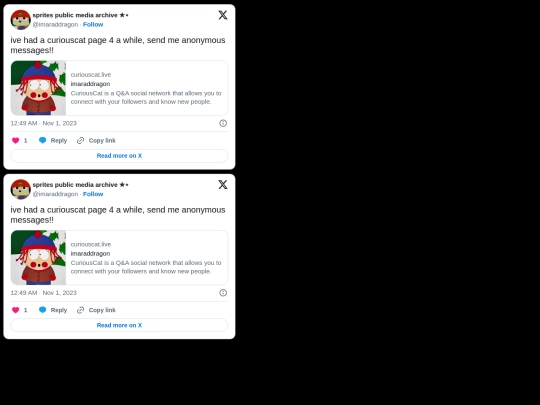
Task: Click Read more on X in first tweet
Action: (119, 156)
